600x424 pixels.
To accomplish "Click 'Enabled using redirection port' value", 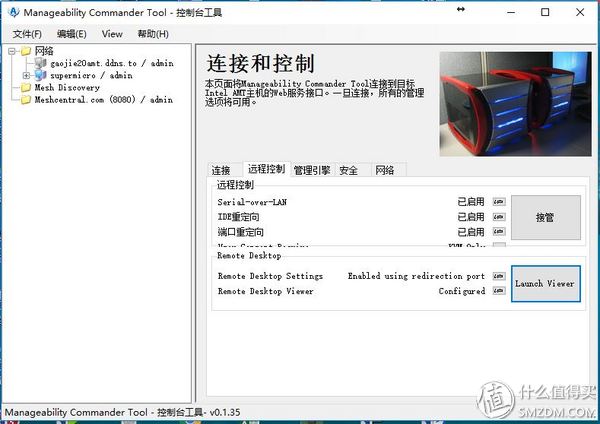I will (x=416, y=276).
